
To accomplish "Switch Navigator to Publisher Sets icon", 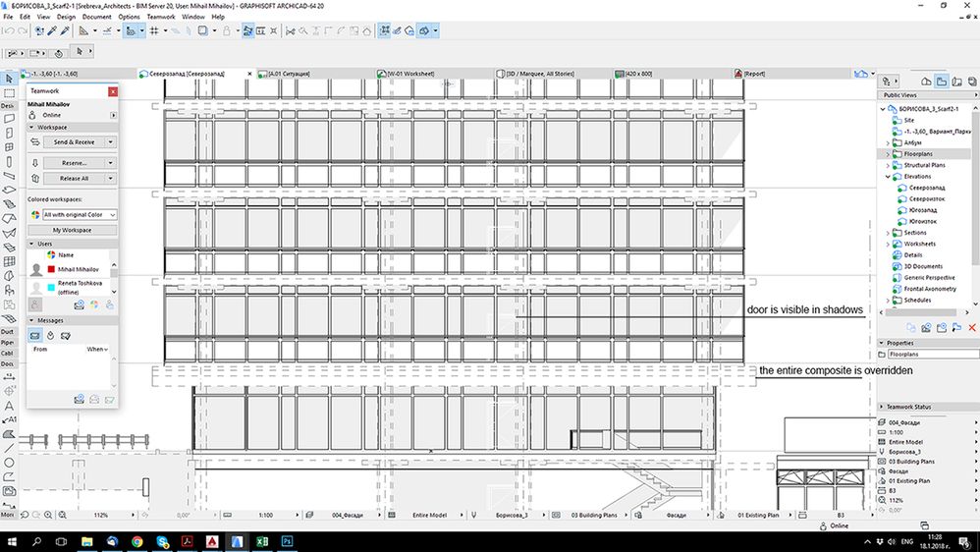I will tap(972, 82).
